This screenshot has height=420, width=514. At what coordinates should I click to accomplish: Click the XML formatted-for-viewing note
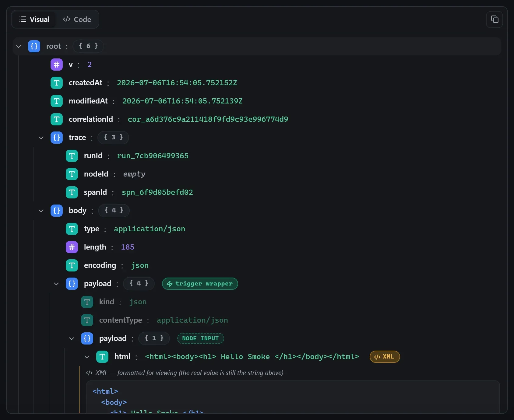pos(185,373)
